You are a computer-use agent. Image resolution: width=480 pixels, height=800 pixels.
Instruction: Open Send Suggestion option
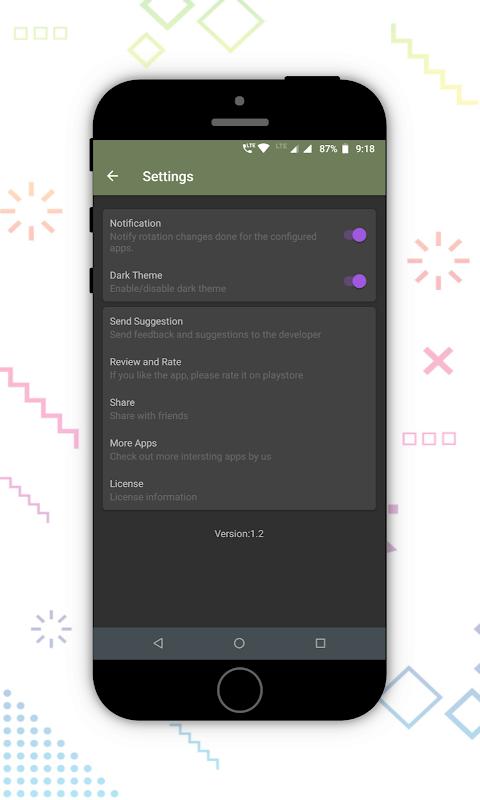tap(239, 328)
